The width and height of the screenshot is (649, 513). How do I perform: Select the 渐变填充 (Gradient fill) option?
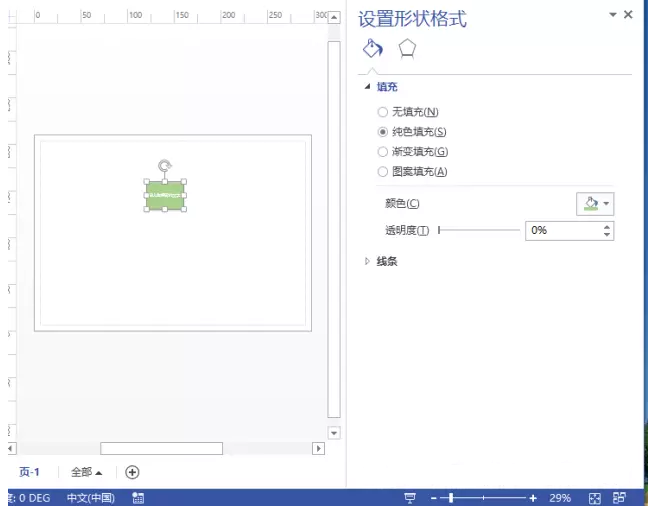(383, 152)
